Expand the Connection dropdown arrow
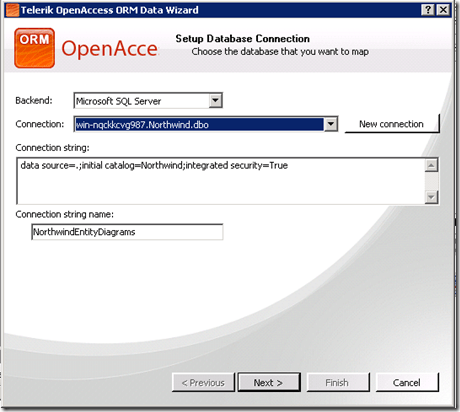The width and height of the screenshot is (460, 412). (331, 124)
